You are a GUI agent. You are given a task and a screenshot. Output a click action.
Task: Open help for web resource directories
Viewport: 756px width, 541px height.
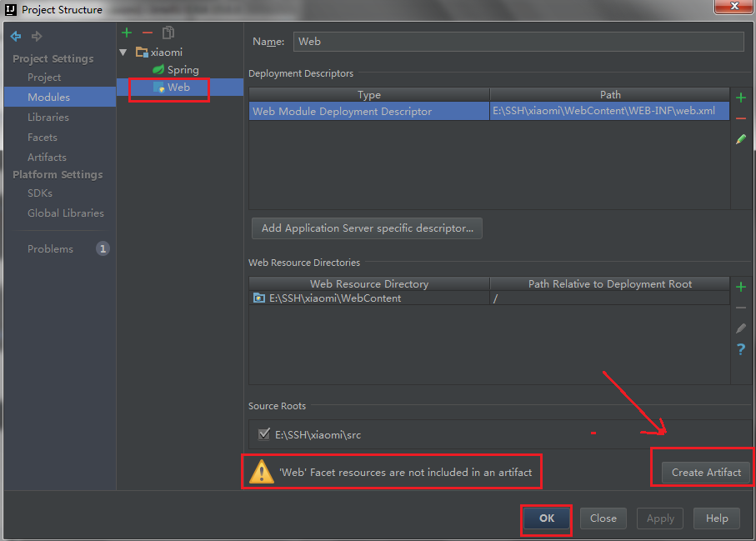coord(741,349)
